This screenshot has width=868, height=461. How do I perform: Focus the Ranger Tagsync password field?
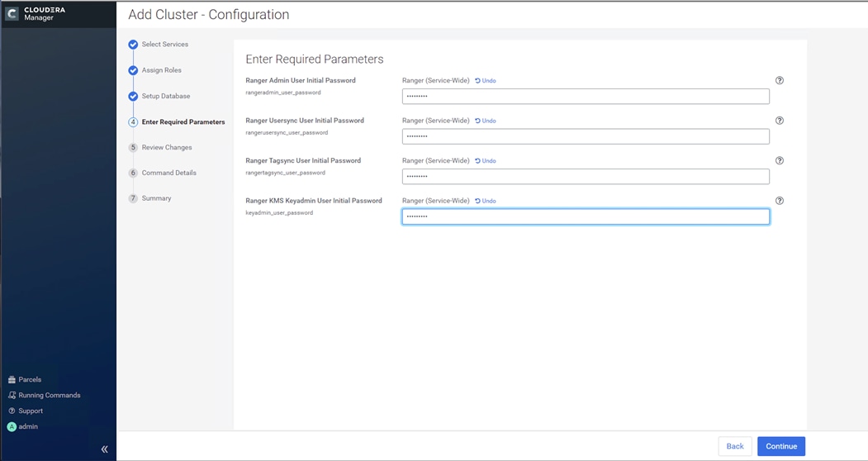pyautogui.click(x=586, y=176)
